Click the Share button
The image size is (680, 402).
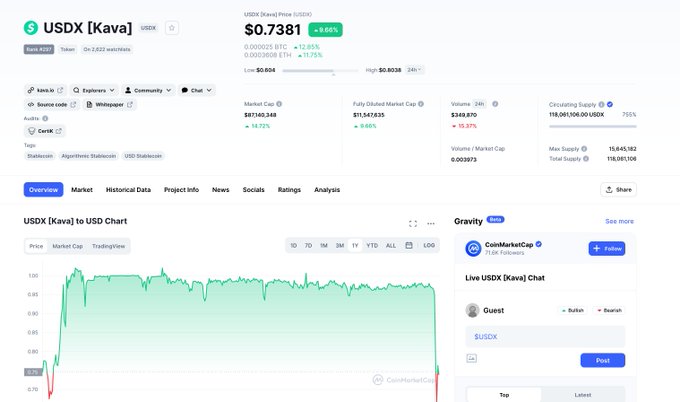coord(618,190)
